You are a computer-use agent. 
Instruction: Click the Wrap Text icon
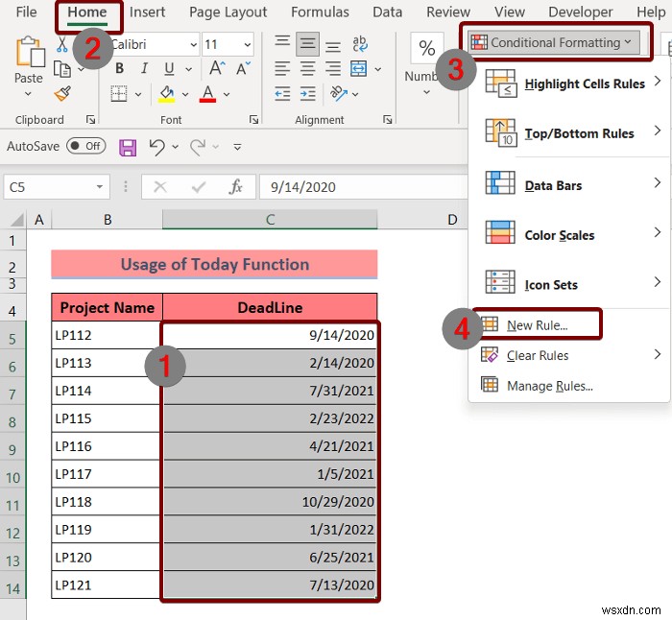(359, 44)
